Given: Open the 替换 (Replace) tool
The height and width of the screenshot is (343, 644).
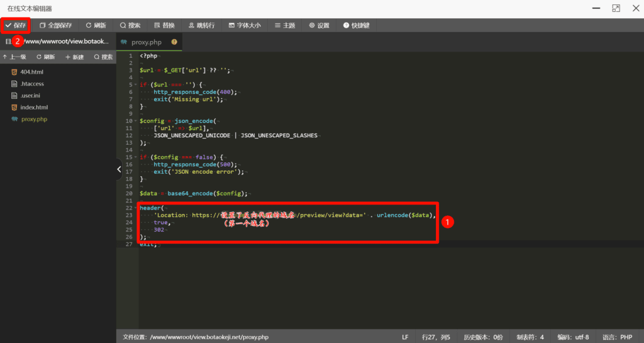Looking at the screenshot, I should 164,25.
